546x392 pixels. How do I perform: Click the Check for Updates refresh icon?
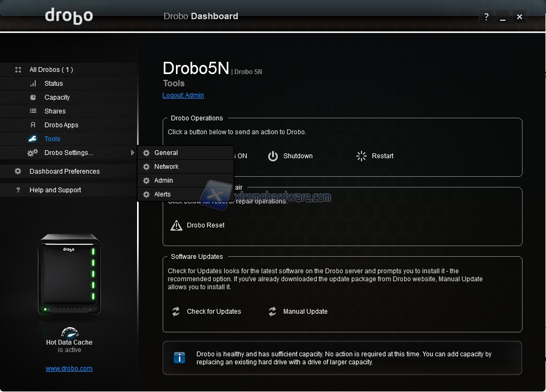(176, 312)
